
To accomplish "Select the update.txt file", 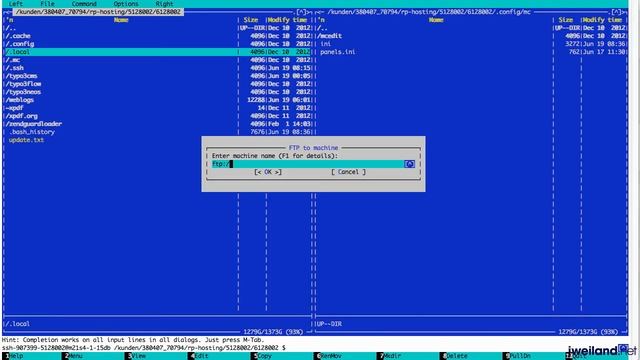I will coord(26,140).
